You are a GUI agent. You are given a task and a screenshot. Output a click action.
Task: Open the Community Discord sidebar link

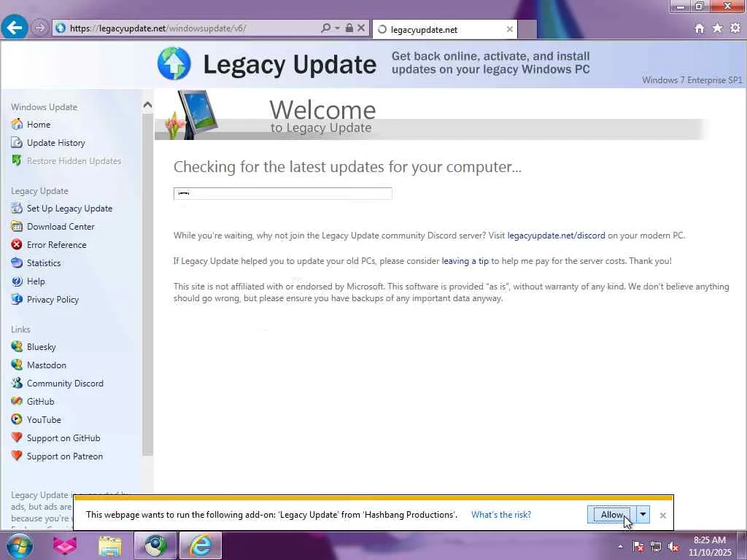click(65, 383)
